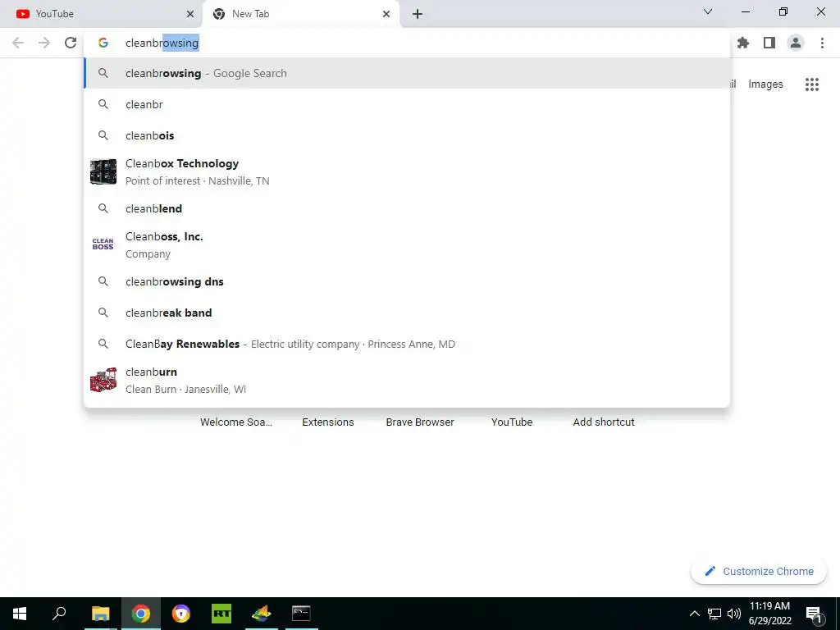
Task: Open the tab search chevron
Action: point(708,11)
